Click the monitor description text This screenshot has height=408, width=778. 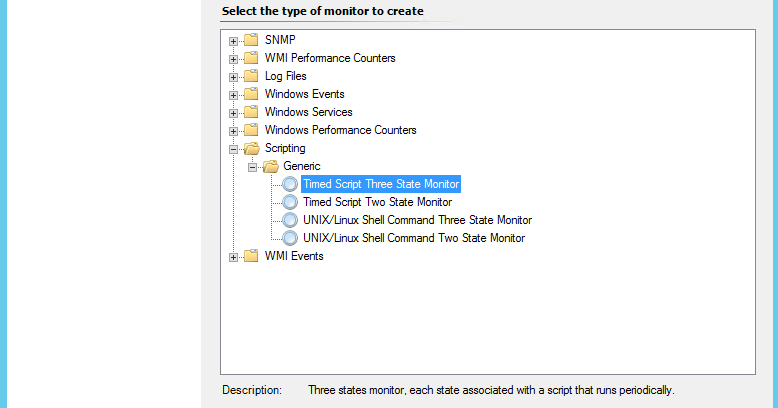(x=491, y=390)
